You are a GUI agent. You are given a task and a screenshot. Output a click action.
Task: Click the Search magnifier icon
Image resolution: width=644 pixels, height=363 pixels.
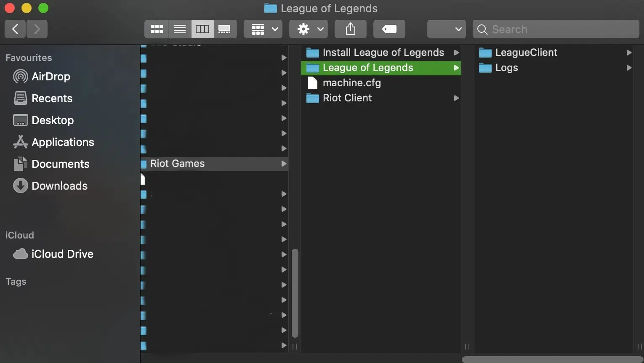point(482,29)
